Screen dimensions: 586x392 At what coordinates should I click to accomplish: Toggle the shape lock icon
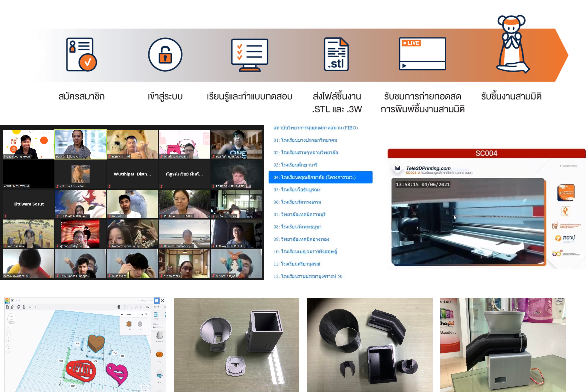click(142, 315)
